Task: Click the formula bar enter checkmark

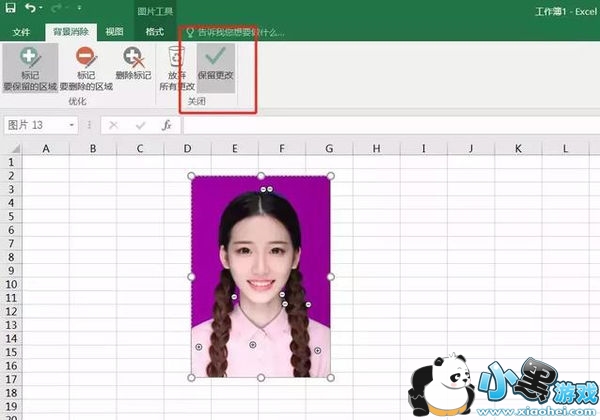Action: click(141, 125)
